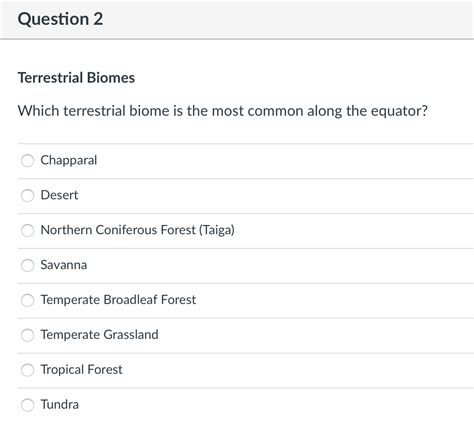Select the Temperate Grassland radio button
The height and width of the screenshot is (428, 474).
pyautogui.click(x=27, y=335)
